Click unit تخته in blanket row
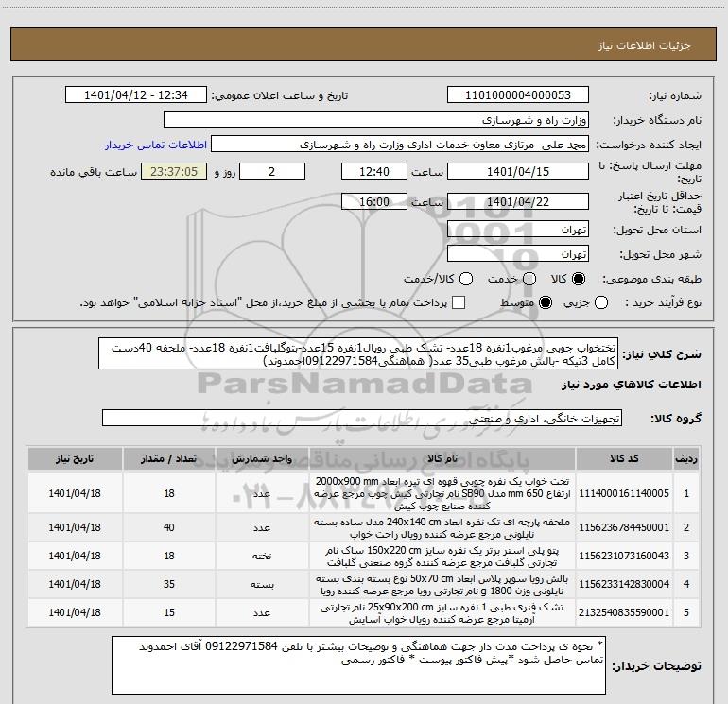The height and width of the screenshot is (704, 728). (262, 556)
